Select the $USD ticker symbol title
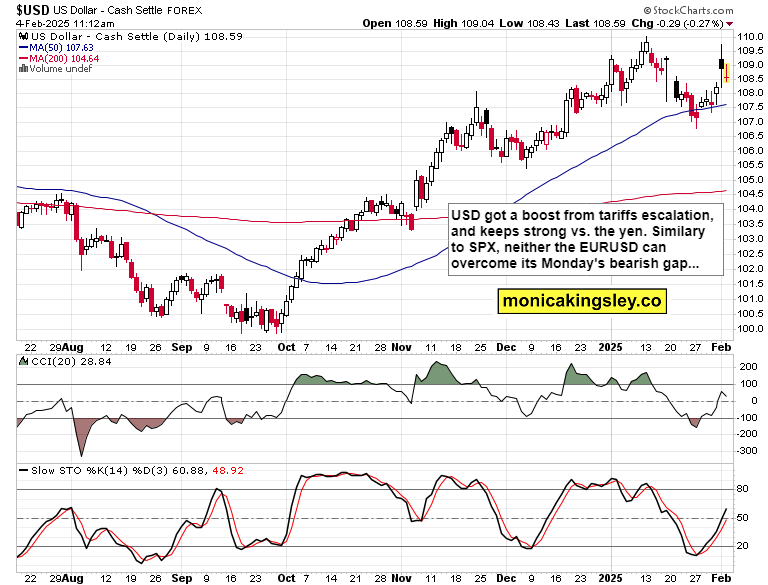 [x=33, y=10]
